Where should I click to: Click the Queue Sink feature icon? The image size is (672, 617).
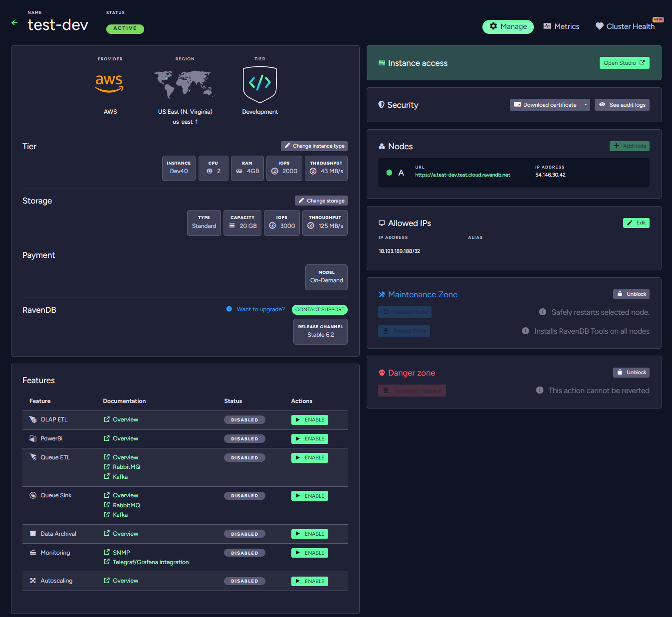[x=33, y=495]
